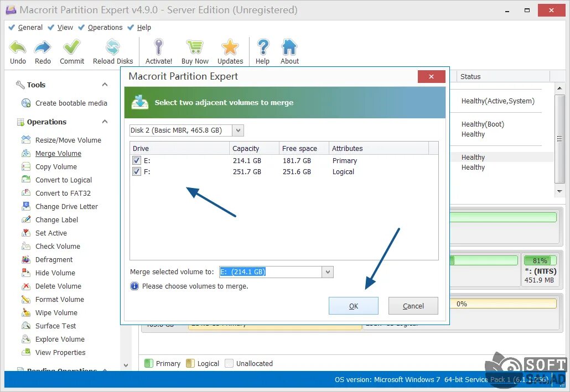Open the General menu
570x392 pixels.
30,28
